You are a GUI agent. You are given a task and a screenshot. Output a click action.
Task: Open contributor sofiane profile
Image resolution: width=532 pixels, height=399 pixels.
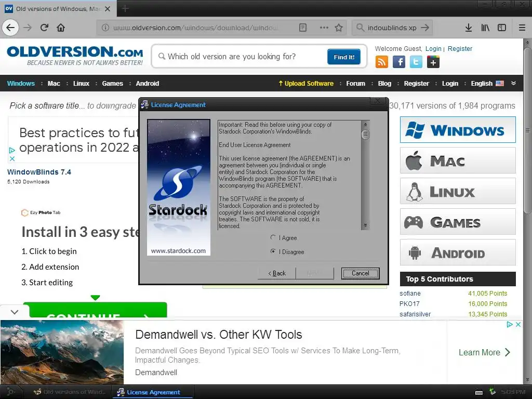(410, 294)
